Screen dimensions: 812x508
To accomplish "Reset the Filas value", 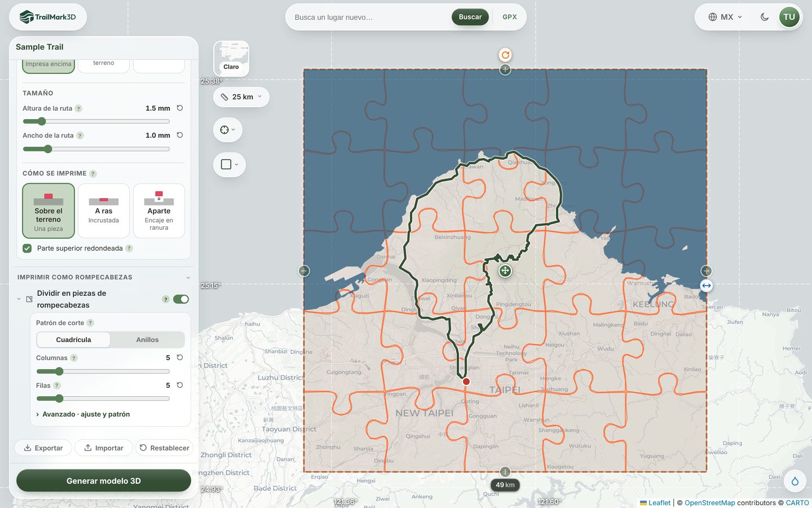I will coord(180,385).
